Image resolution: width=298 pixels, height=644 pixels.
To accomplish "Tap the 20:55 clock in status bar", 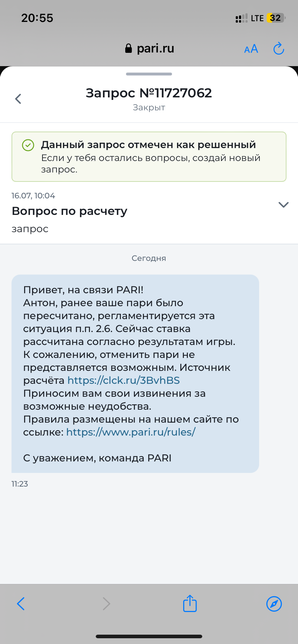I will (x=37, y=18).
